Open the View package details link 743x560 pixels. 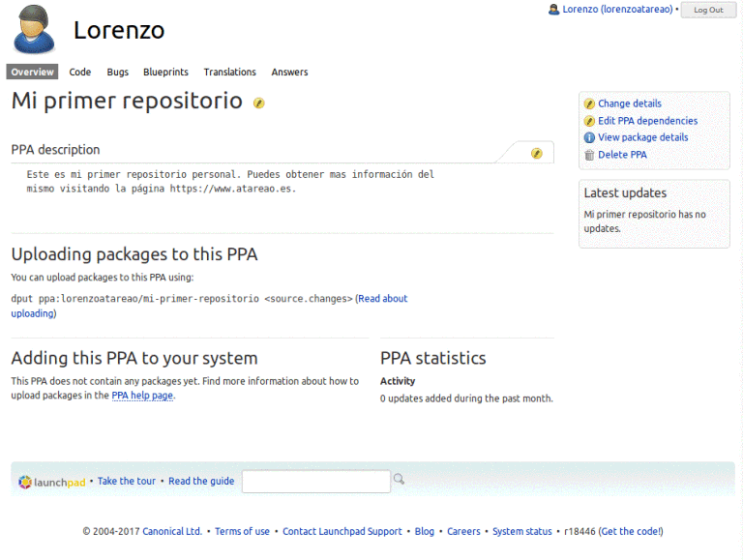click(x=643, y=137)
